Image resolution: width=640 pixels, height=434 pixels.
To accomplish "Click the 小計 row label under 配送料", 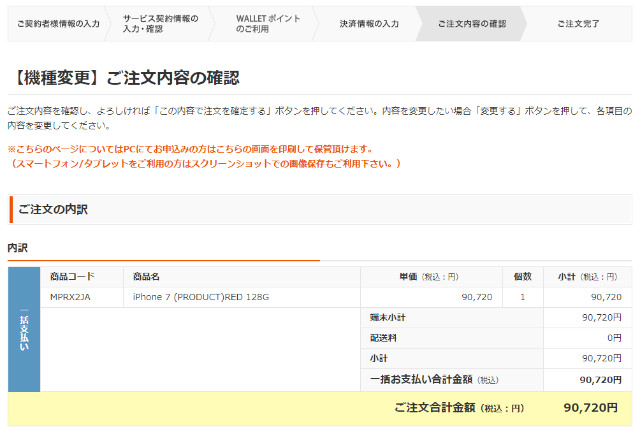I will coord(378,358).
